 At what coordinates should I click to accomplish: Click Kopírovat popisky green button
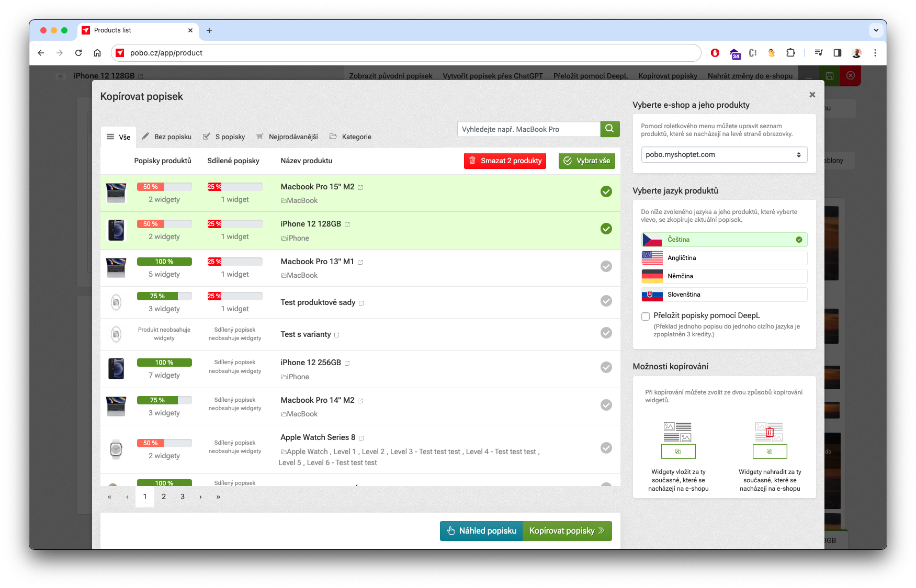[x=567, y=531]
